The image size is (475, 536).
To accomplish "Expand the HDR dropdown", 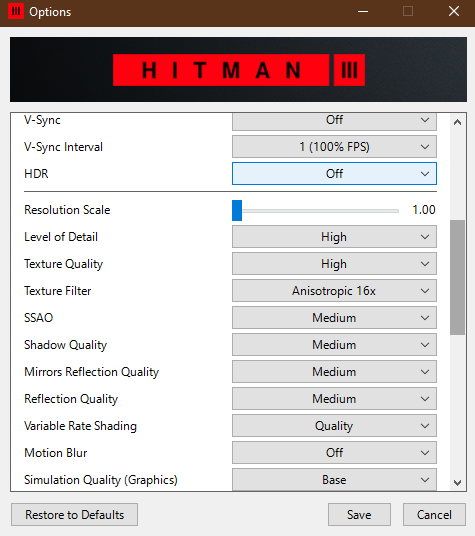I will pos(334,174).
